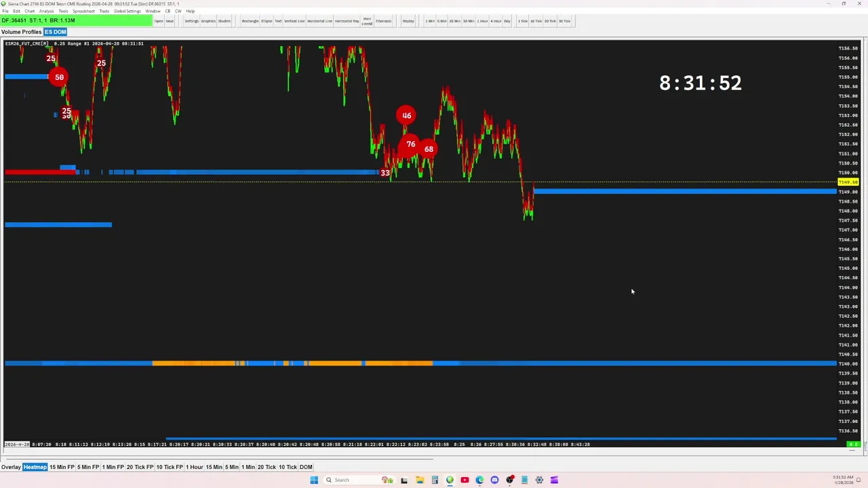Open the Tools menu
The width and height of the screenshot is (868, 488).
coord(63,11)
